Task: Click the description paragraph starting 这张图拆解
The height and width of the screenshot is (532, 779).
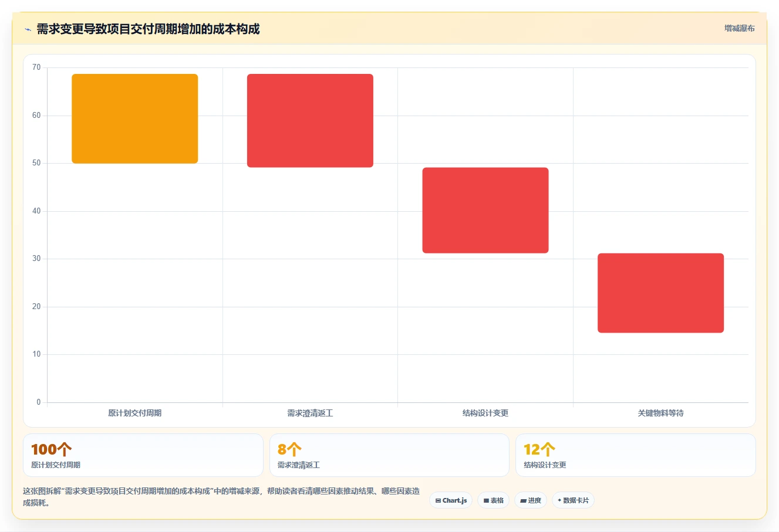Action: (x=221, y=497)
